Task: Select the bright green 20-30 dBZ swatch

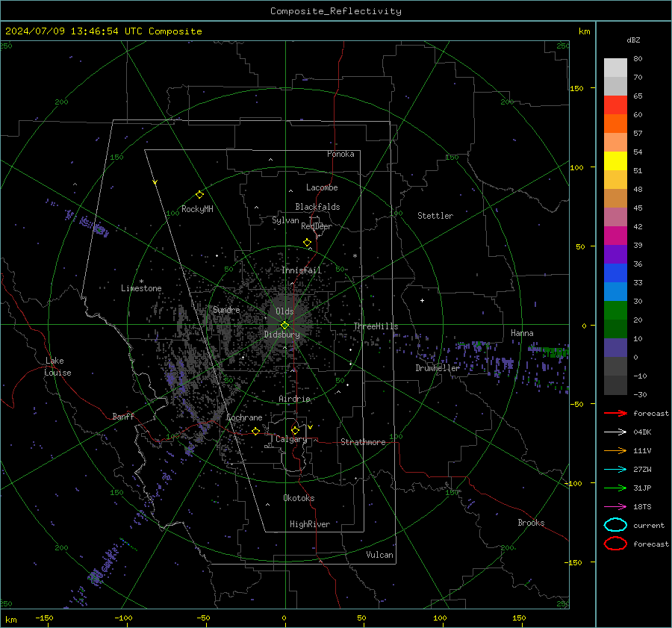Action: click(615, 311)
